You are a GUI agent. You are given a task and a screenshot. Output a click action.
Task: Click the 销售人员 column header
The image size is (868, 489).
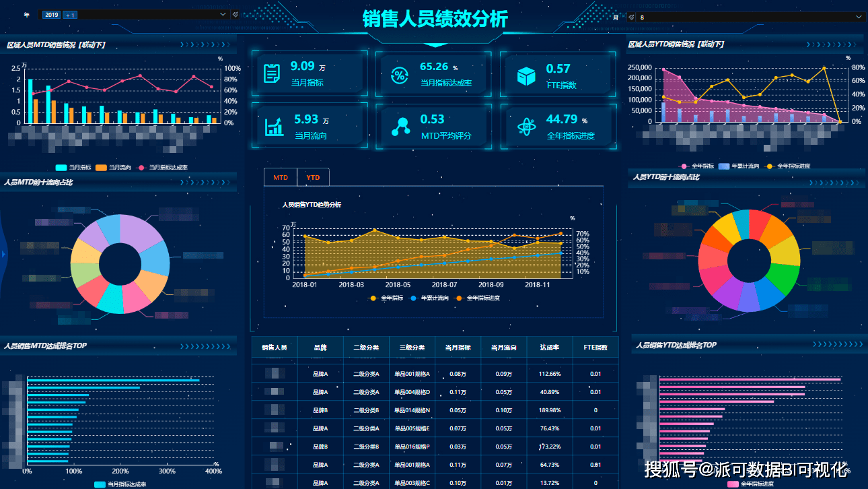275,348
